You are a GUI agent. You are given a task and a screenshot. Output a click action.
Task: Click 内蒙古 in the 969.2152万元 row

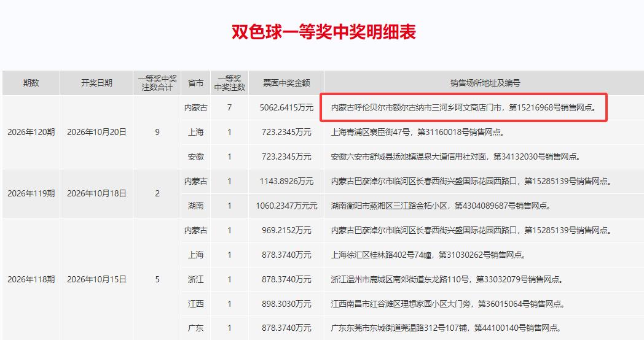[195, 230]
